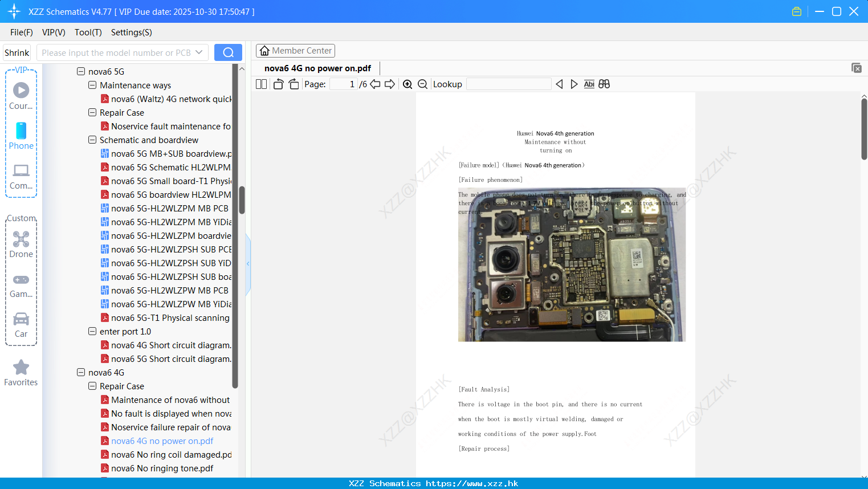Open nova6 5G-HL2WLZPW MB PCB file
This screenshot has width=868, height=489.
(165, 291)
